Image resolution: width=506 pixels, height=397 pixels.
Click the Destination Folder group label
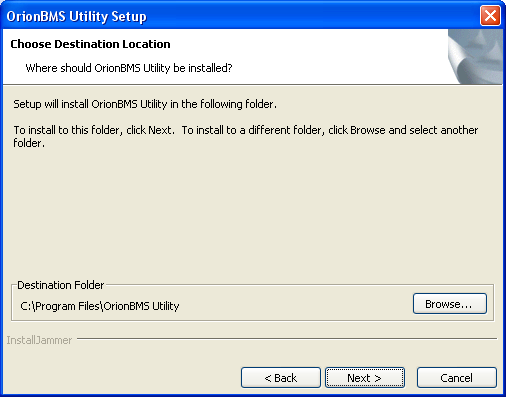point(61,285)
